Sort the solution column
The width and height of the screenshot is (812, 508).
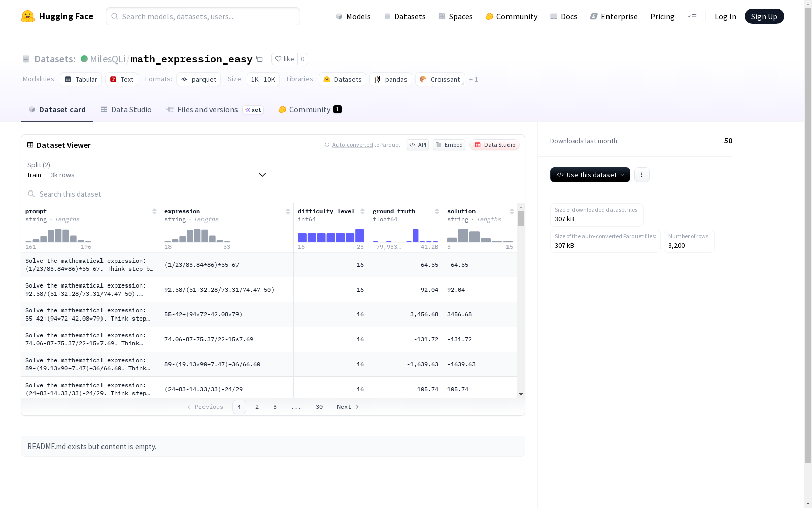[x=512, y=211]
